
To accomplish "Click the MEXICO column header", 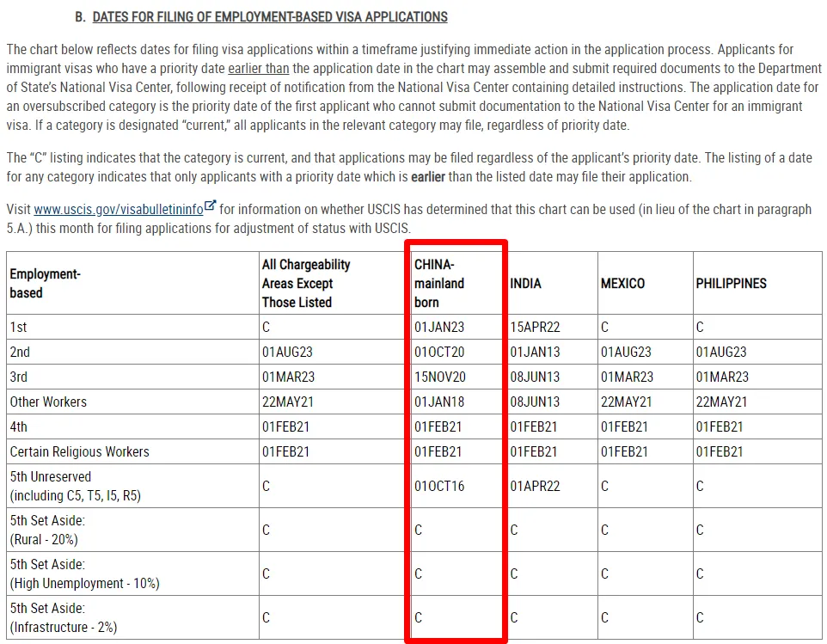I will 622,284.
